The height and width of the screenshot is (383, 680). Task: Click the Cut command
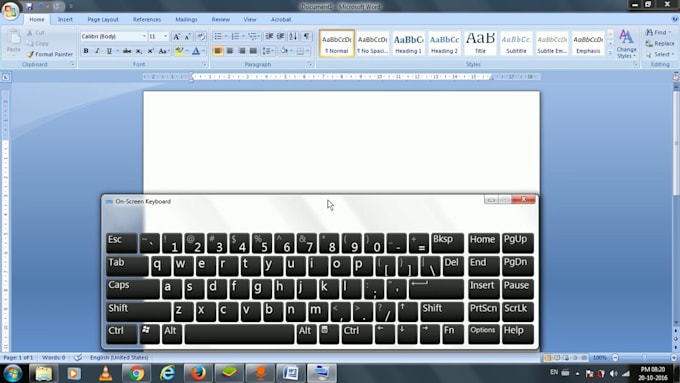pos(36,33)
